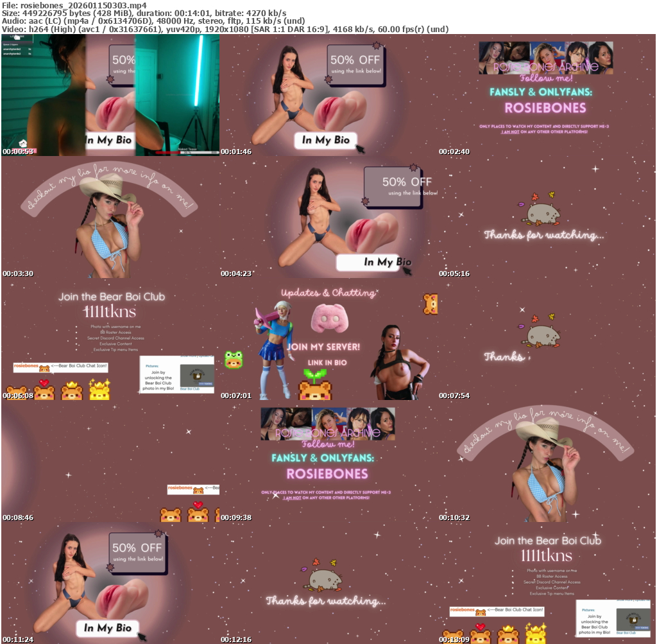Screen dimensions: 657x644
Task: Select the thumbnail at timestamp 00:10:32
Action: click(547, 462)
